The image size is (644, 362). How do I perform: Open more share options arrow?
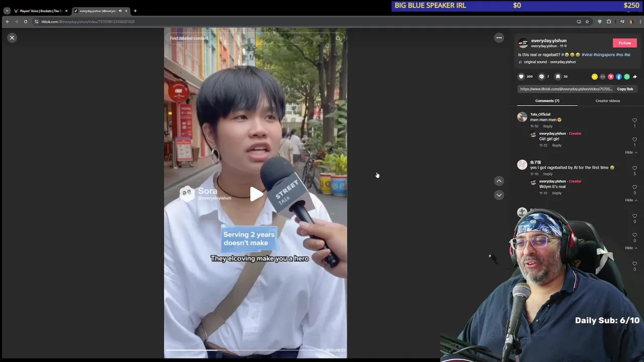pyautogui.click(x=635, y=77)
